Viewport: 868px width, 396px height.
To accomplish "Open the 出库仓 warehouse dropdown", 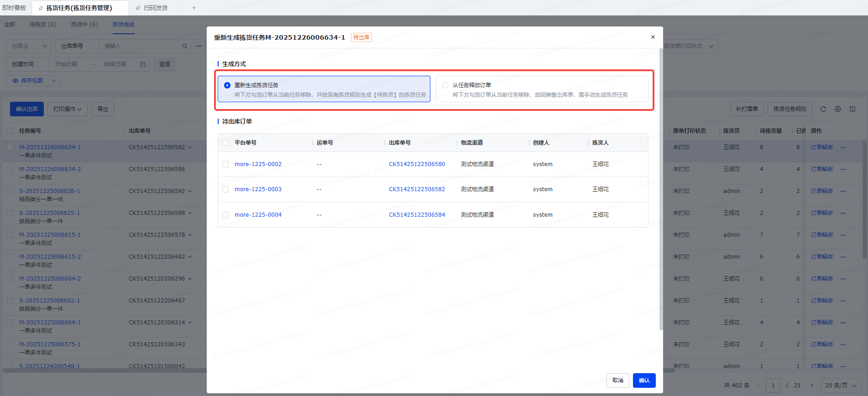I will (28, 46).
